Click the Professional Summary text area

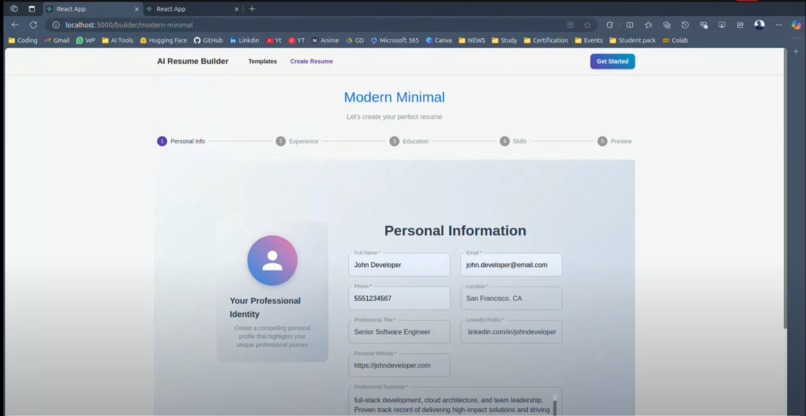[455, 402]
